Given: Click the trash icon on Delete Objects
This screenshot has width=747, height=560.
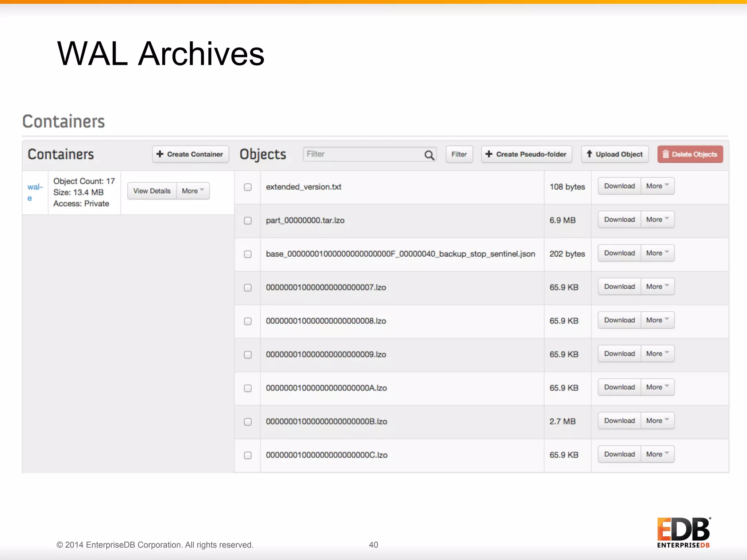Looking at the screenshot, I should pyautogui.click(x=666, y=154).
